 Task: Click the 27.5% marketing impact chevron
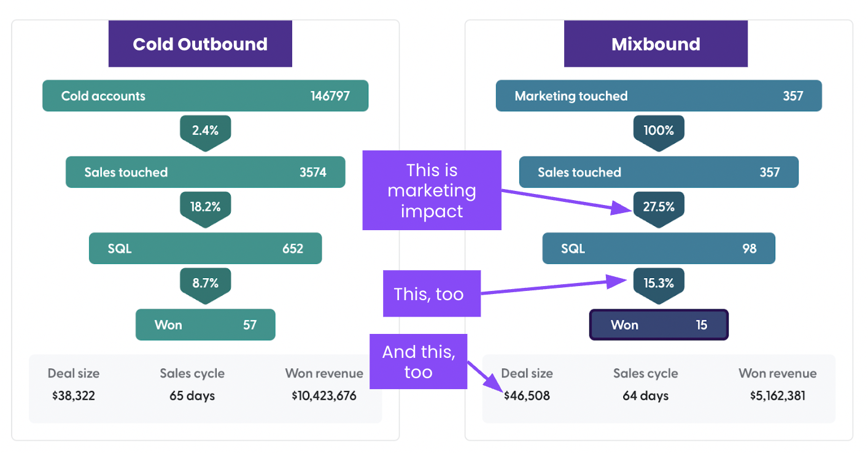659,207
